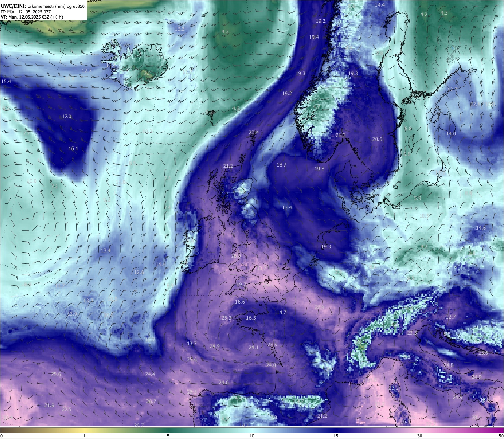Viewport: 504px width, 439px height.
Task: Click the 22.7 value east of the Alps
Action: [x=450, y=317]
